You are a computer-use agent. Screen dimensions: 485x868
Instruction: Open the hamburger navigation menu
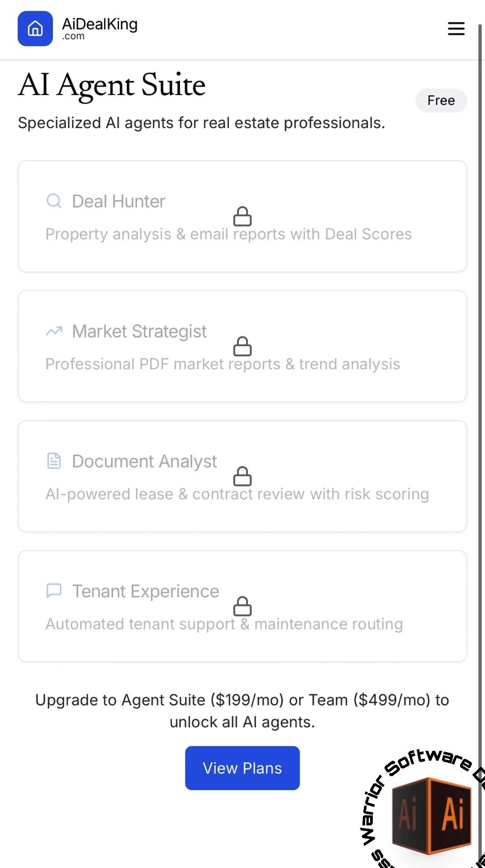pos(456,29)
